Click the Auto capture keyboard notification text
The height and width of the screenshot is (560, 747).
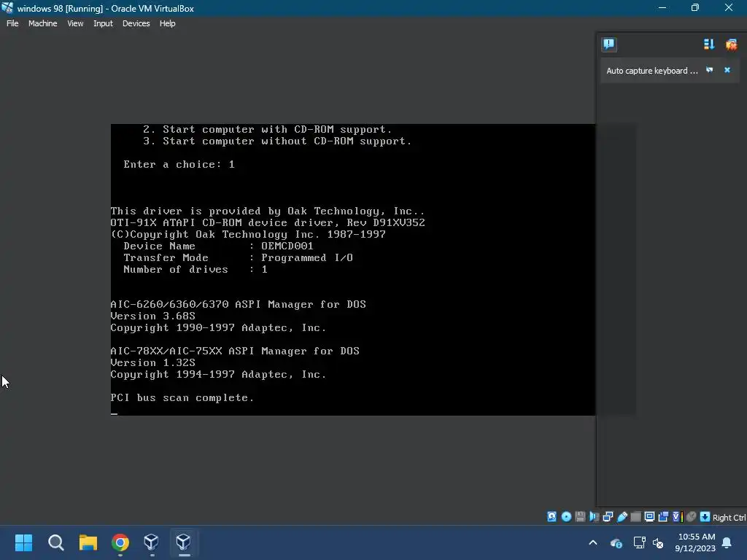pos(651,71)
